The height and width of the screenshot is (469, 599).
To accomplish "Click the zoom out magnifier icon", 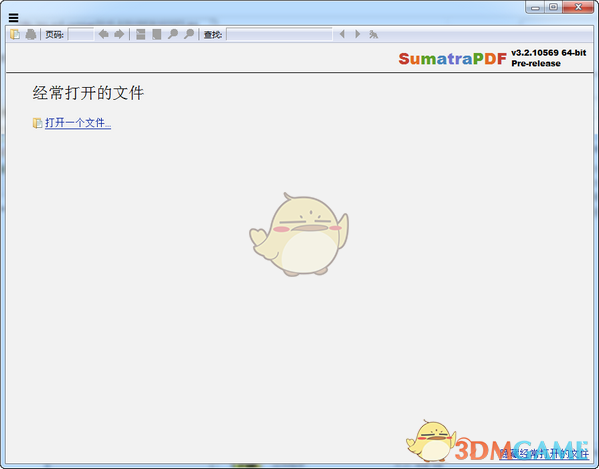I will pos(173,34).
